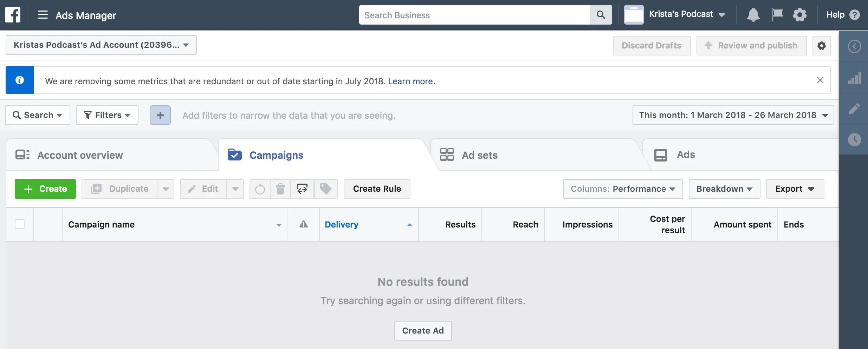868x349 pixels.
Task: Click the tag label icon in toolbar
Action: [326, 189]
